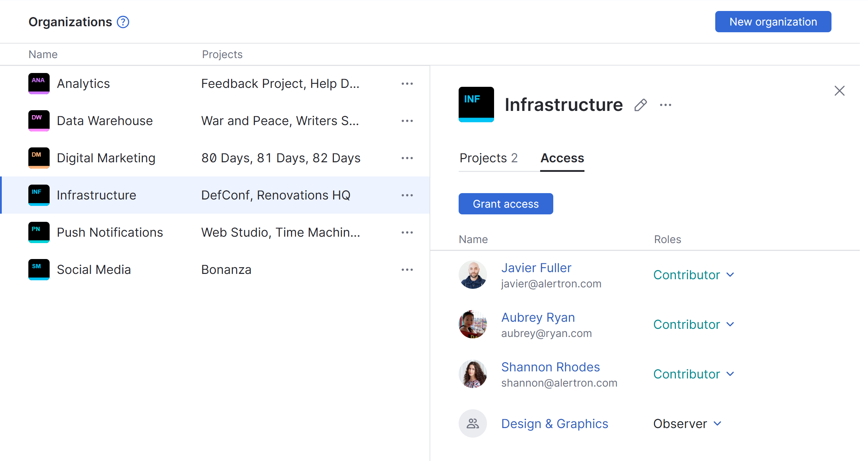Expand Aubrey Ryan's Contributor role dropdown
The height and width of the screenshot is (461, 868).
pos(694,325)
